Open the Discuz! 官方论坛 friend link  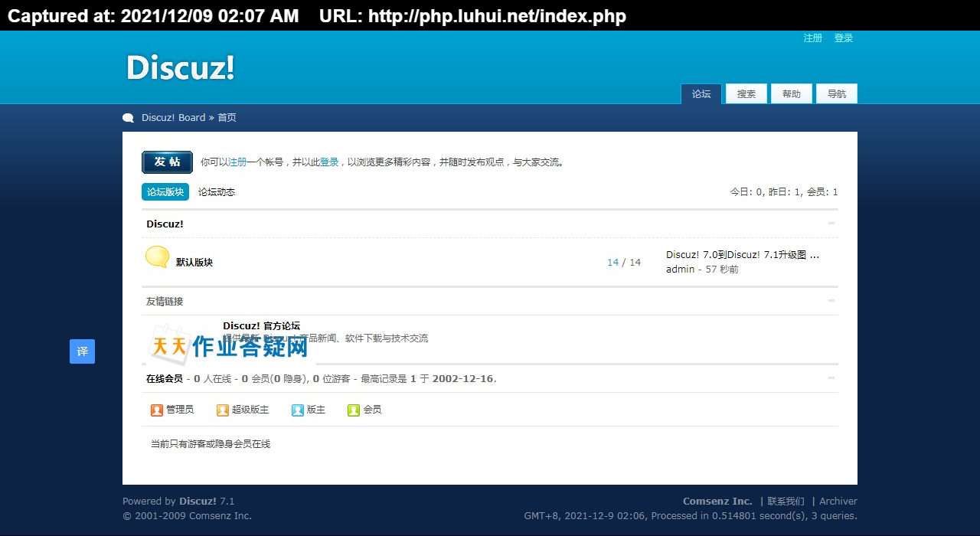pos(262,326)
